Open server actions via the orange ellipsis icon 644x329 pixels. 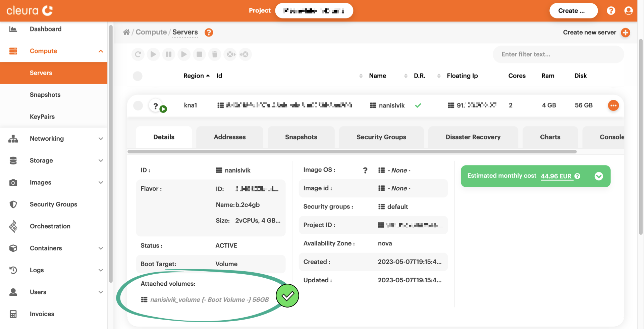coord(613,105)
